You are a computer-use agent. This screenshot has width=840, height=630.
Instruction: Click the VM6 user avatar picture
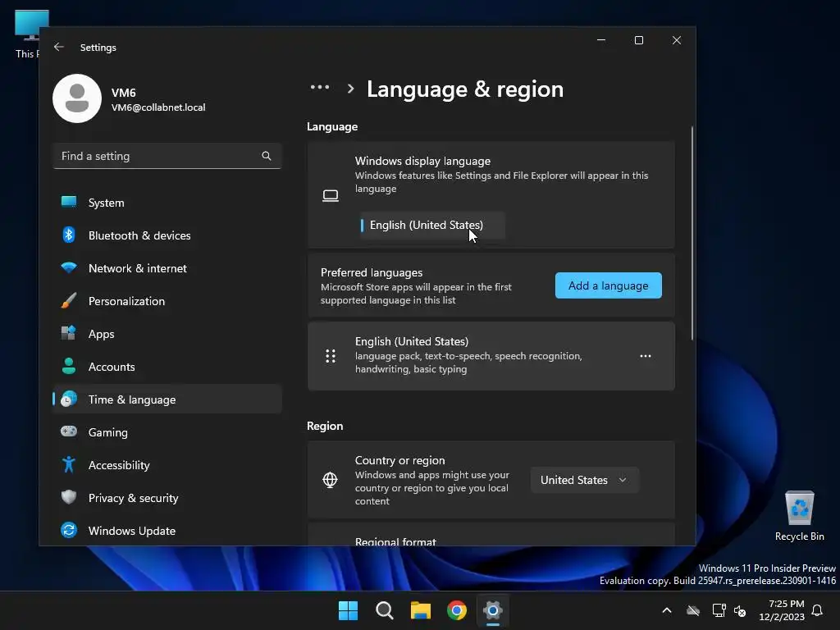pos(77,98)
